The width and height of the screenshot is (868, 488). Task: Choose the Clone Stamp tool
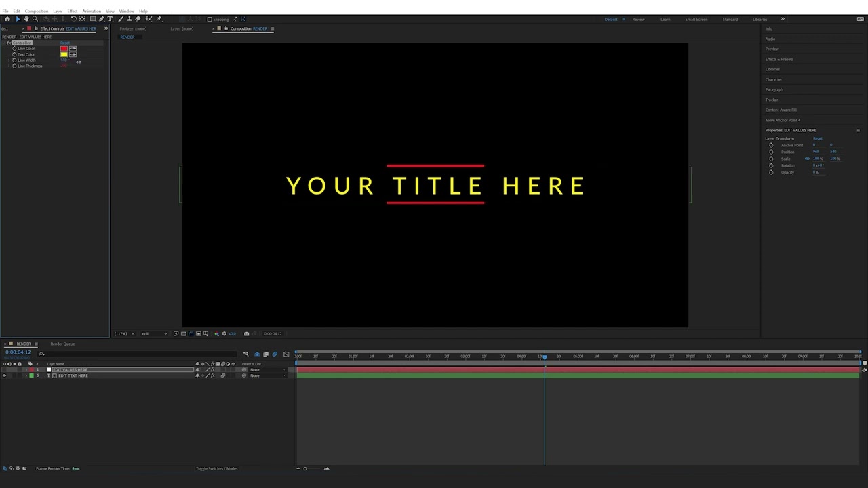pyautogui.click(x=130, y=19)
